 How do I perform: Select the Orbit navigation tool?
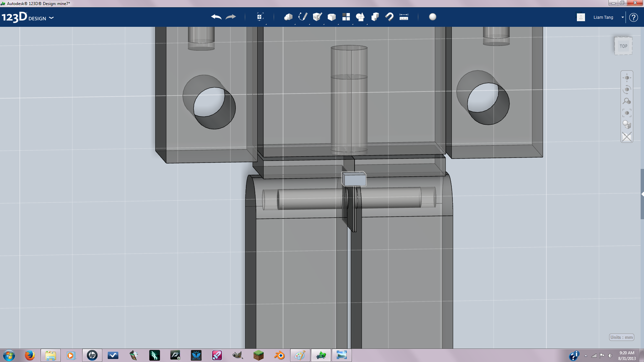(x=627, y=89)
